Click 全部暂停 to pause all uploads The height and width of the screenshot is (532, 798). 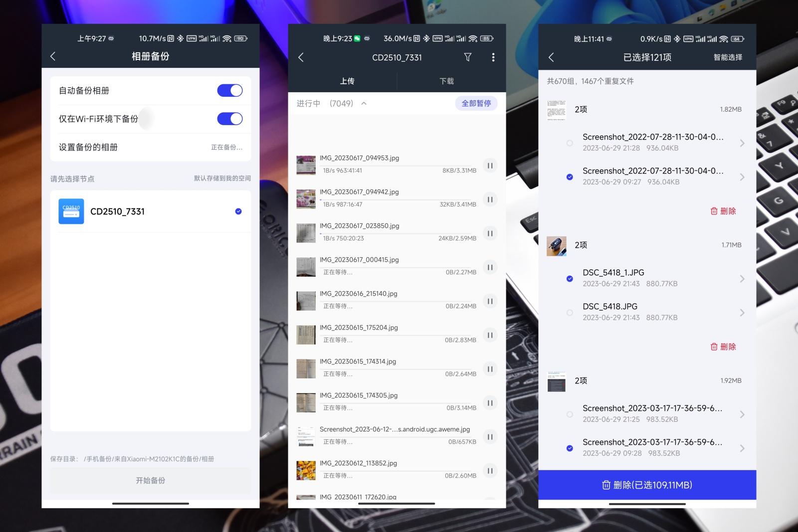coord(476,103)
